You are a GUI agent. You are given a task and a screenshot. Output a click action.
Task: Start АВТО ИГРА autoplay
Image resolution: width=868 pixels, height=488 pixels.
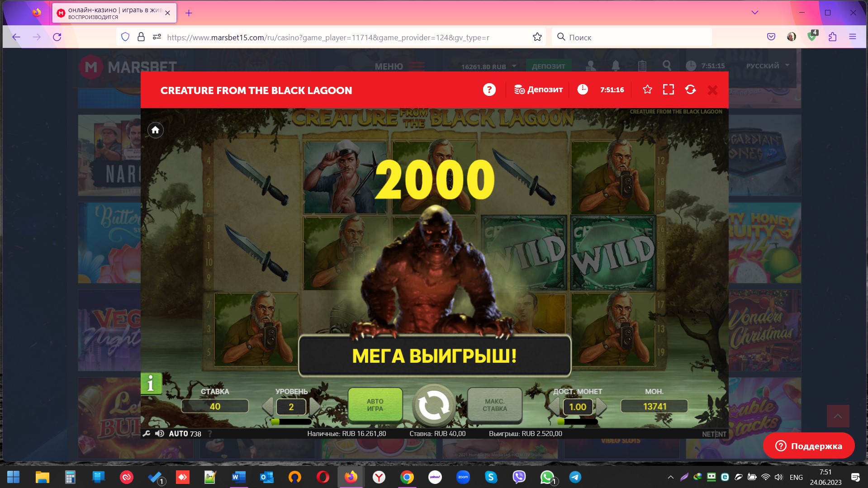pos(375,405)
